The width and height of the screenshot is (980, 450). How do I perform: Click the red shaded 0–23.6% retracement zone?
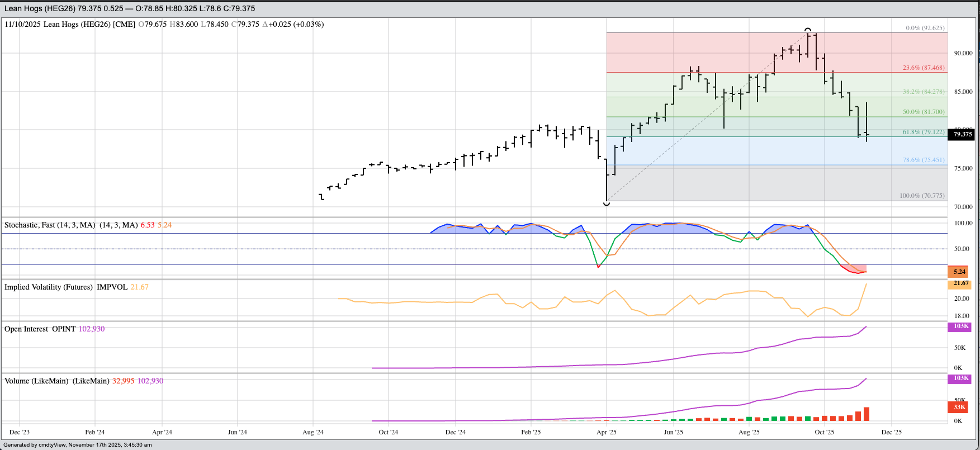click(x=699, y=53)
